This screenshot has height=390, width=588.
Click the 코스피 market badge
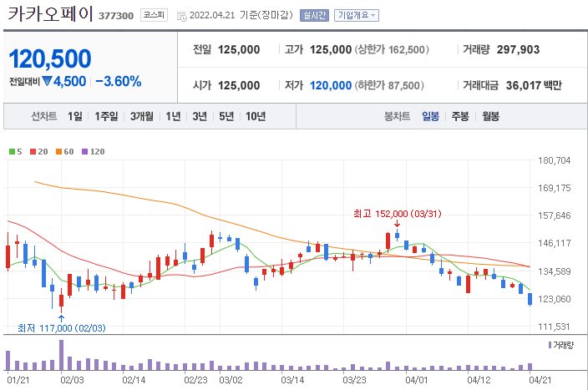click(154, 15)
